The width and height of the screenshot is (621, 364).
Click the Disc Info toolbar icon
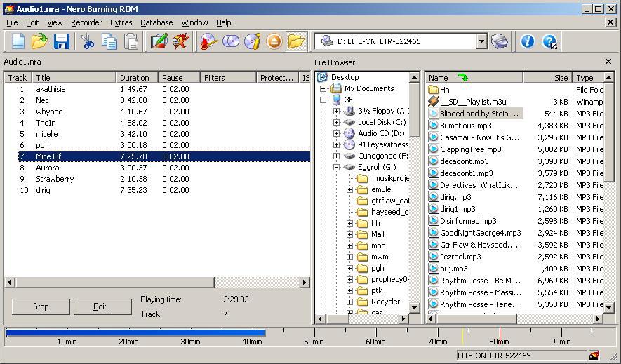pos(253,41)
